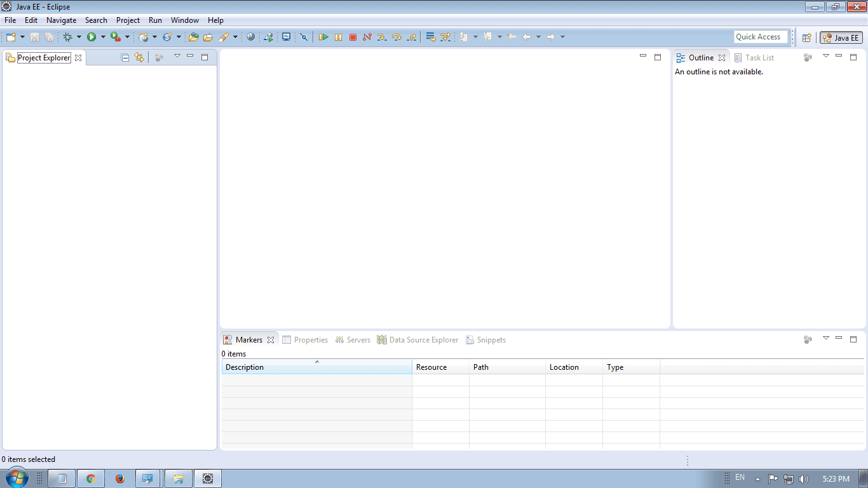868x488 pixels.
Task: Click the Windows Start button
Action: [17, 478]
